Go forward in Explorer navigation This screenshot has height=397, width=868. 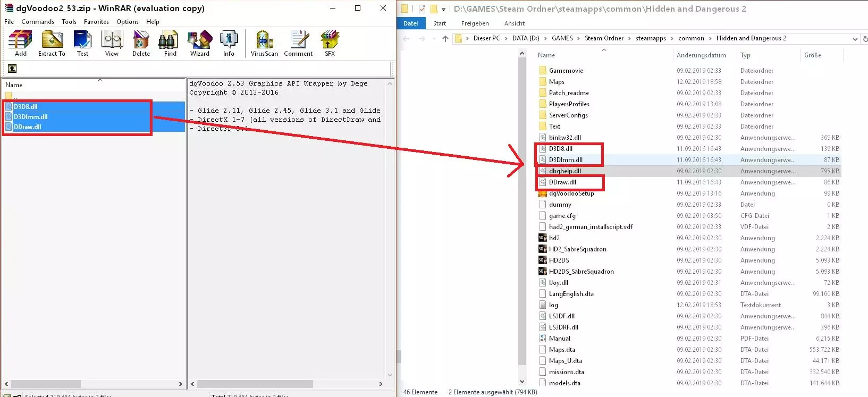tap(422, 38)
